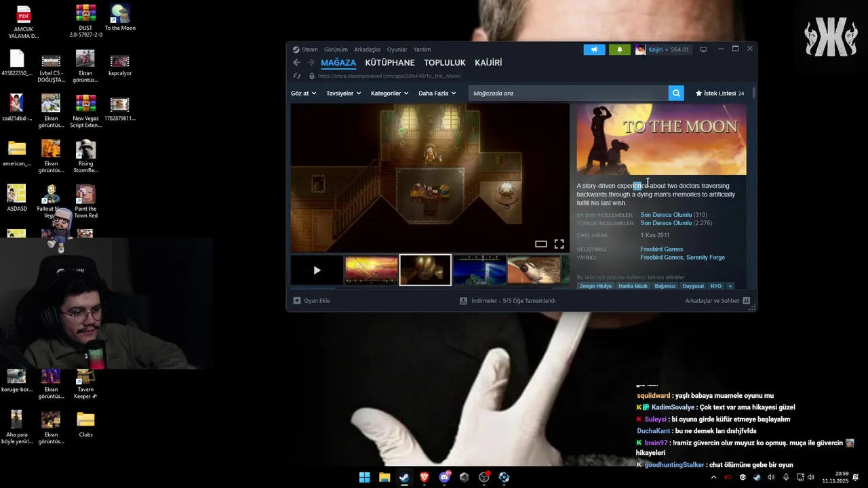Select Paint the Town Red desktop icon
Screen dimensions: 868x488
(x=85, y=202)
